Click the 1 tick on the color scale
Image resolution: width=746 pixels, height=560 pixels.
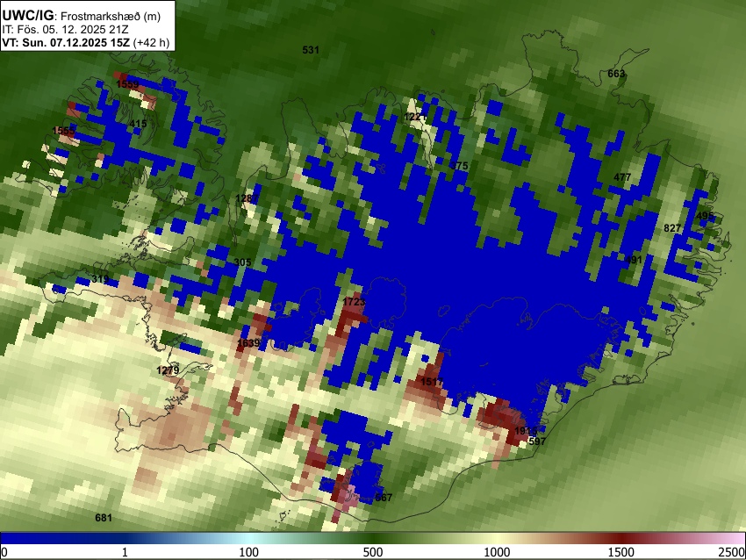click(125, 552)
